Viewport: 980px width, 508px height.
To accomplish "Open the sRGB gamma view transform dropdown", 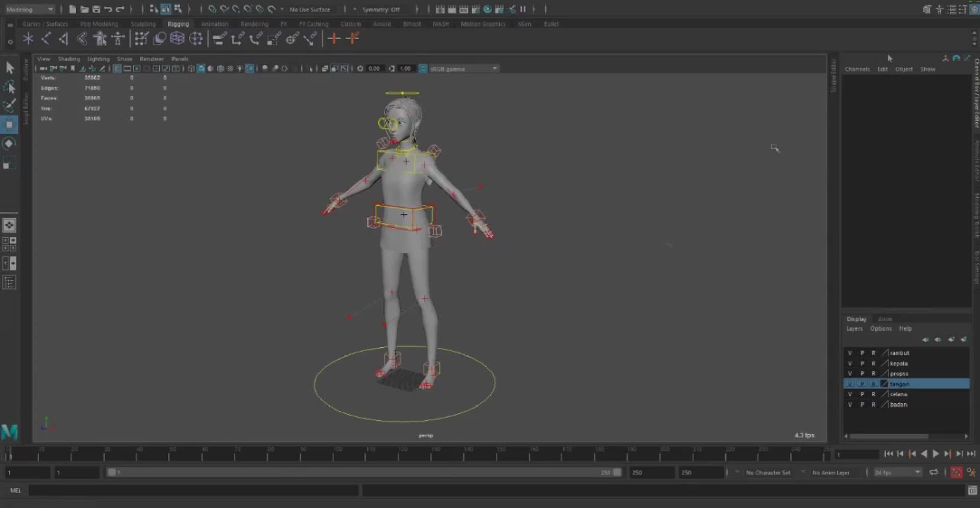I will (x=464, y=69).
